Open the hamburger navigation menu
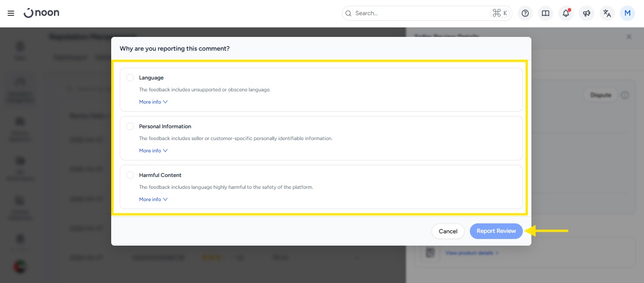 click(11, 13)
